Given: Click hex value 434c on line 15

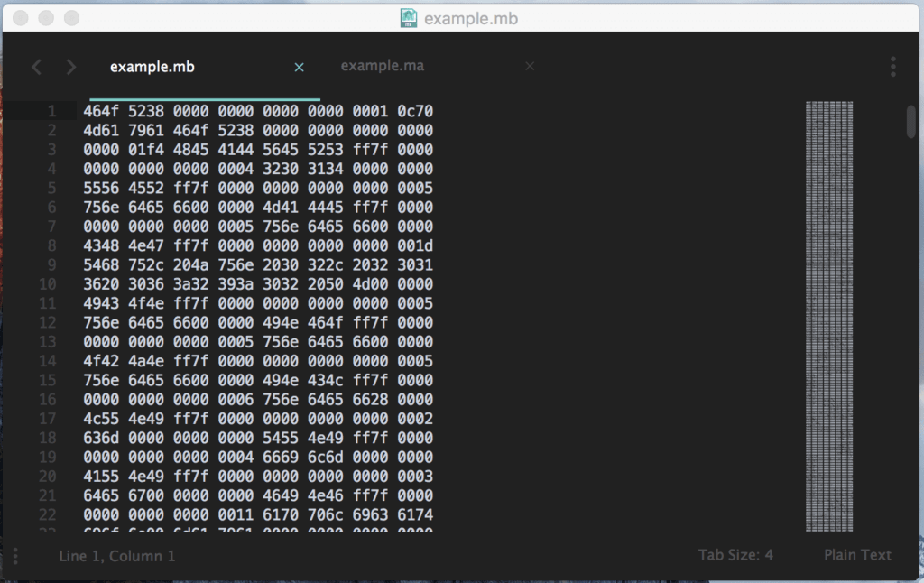Looking at the screenshot, I should point(325,380).
